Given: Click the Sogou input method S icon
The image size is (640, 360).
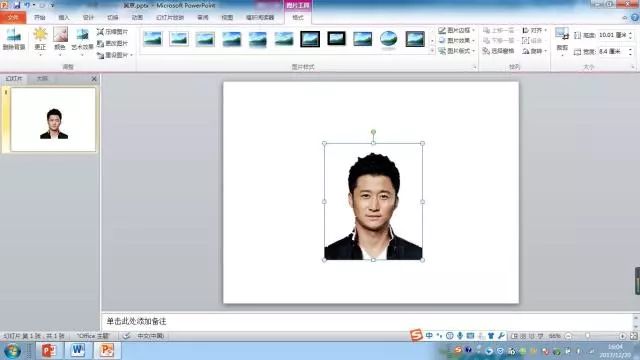Looking at the screenshot, I should pyautogui.click(x=416, y=336).
